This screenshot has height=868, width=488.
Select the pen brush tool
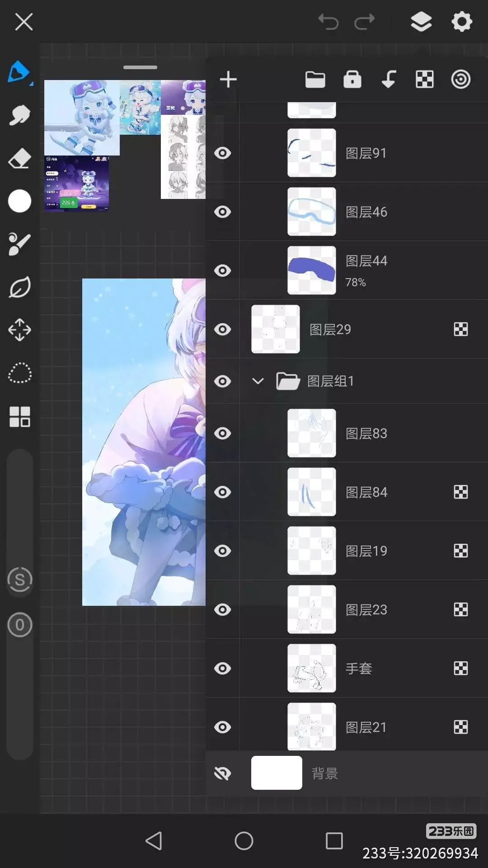pyautogui.click(x=19, y=72)
